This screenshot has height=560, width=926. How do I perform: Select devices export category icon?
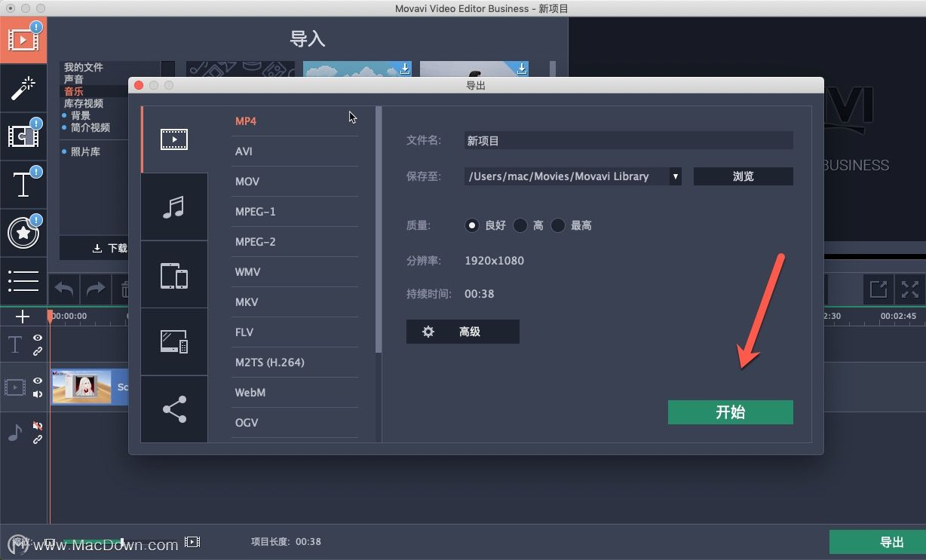[174, 274]
